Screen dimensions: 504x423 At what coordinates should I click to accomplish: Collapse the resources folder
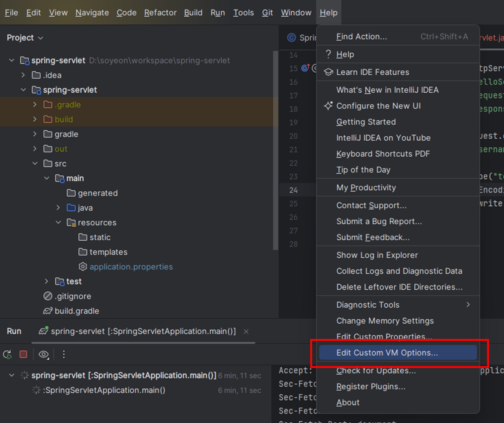coord(58,222)
